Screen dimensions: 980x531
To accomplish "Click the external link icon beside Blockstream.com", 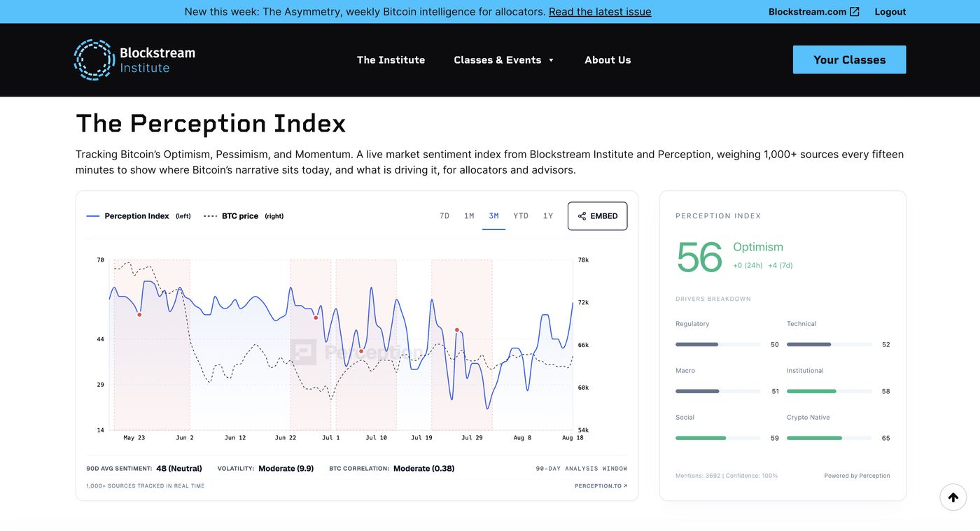I will click(855, 11).
